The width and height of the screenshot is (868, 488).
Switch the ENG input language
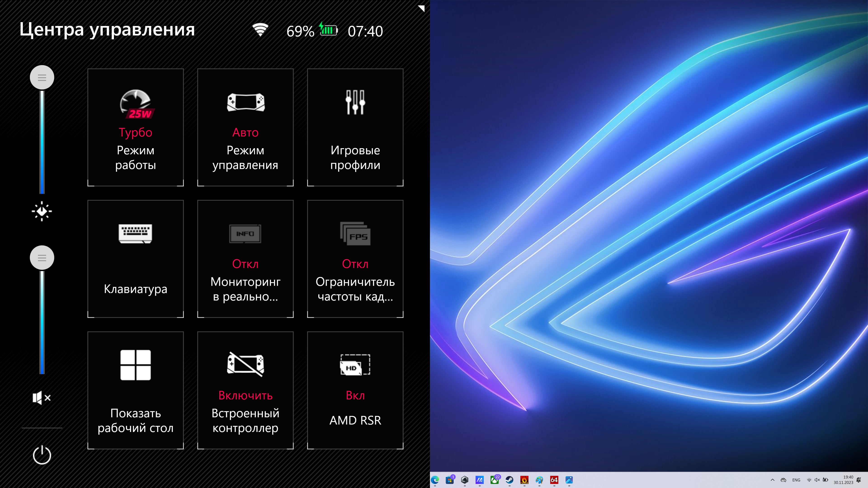796,480
